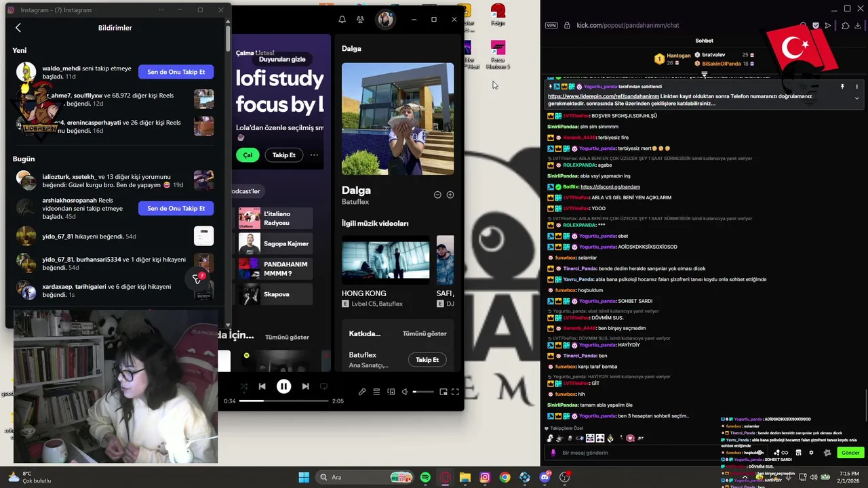Open the browser extensions puzzle icon
Image resolution: width=868 pixels, height=488 pixels.
pyautogui.click(x=845, y=26)
